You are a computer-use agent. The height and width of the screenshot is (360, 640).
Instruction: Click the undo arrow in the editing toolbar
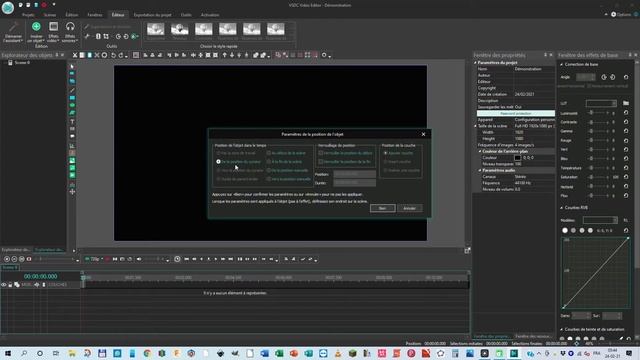pyautogui.click(x=113, y=55)
